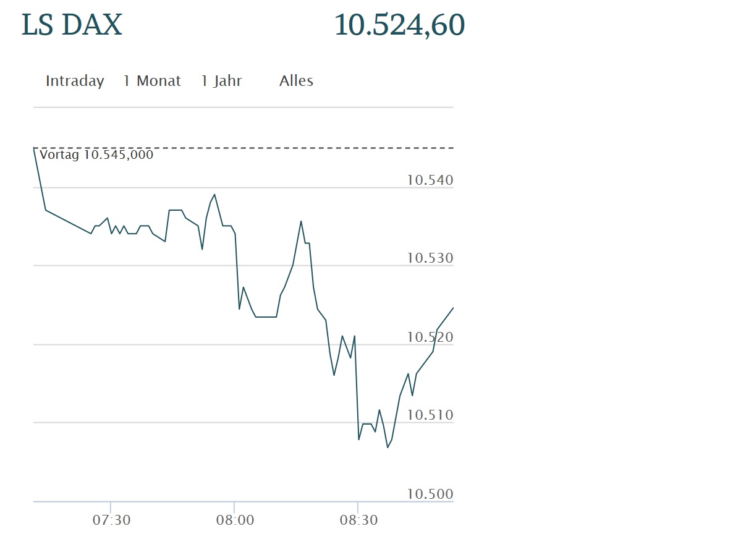Click the 10.520 axis label

pos(429,336)
